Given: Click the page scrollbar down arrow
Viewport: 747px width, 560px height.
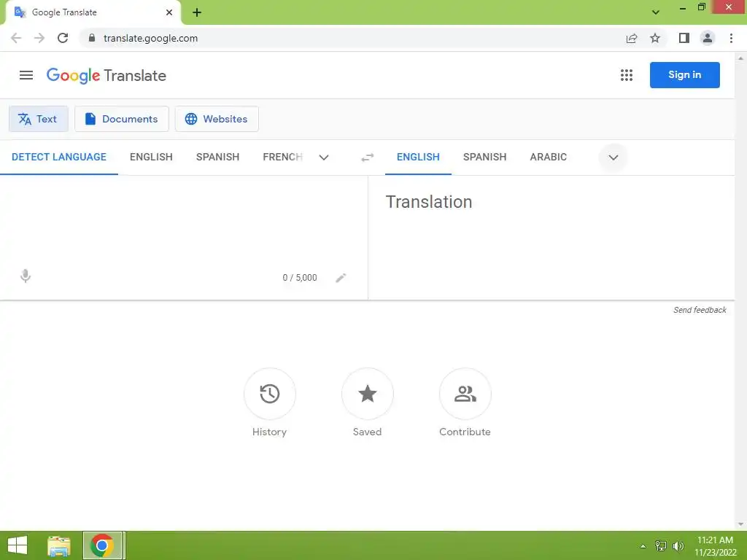Looking at the screenshot, I should [740, 524].
